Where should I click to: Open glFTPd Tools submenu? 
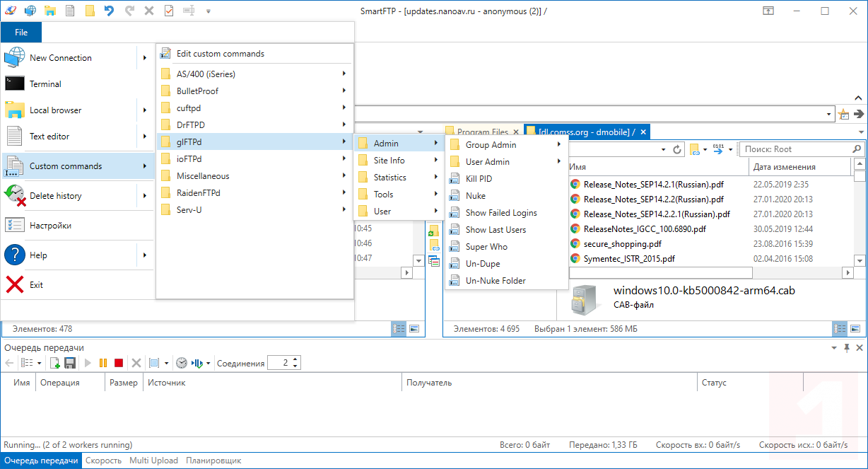point(399,195)
